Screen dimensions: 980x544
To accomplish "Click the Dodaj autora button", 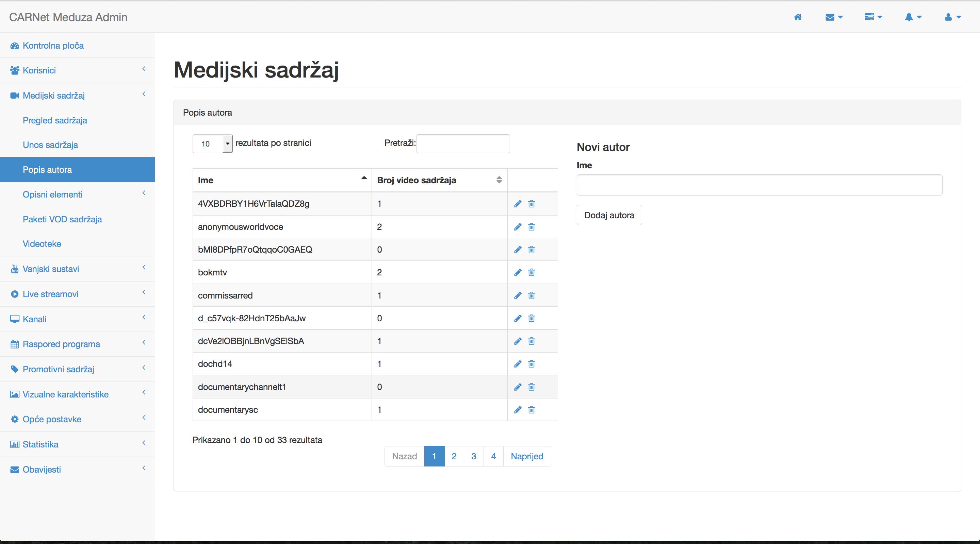I will [x=609, y=215].
